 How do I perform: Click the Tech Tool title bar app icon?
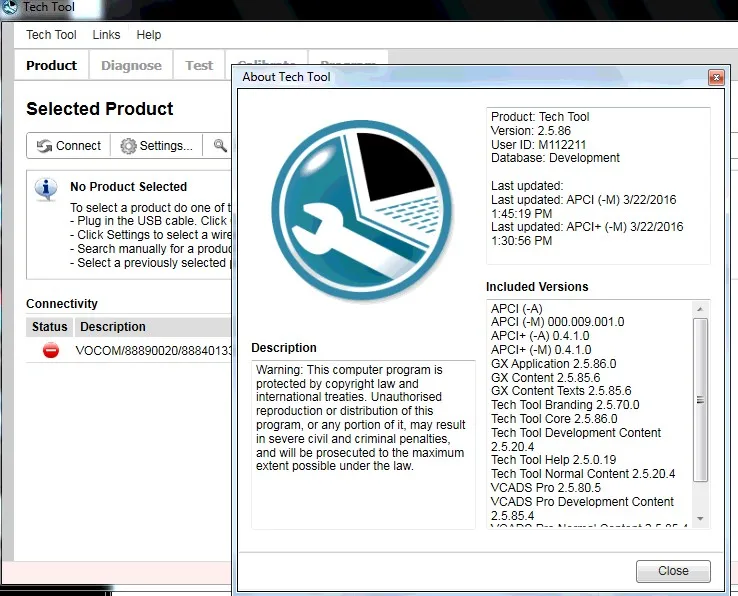point(9,7)
